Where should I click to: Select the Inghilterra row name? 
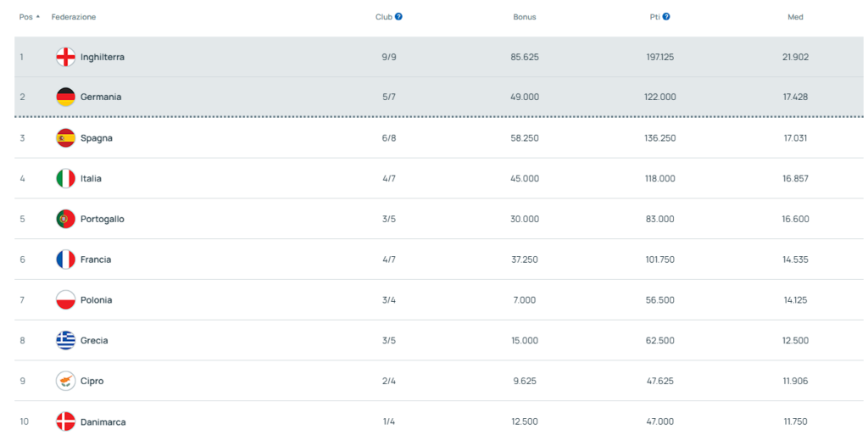[x=103, y=57]
